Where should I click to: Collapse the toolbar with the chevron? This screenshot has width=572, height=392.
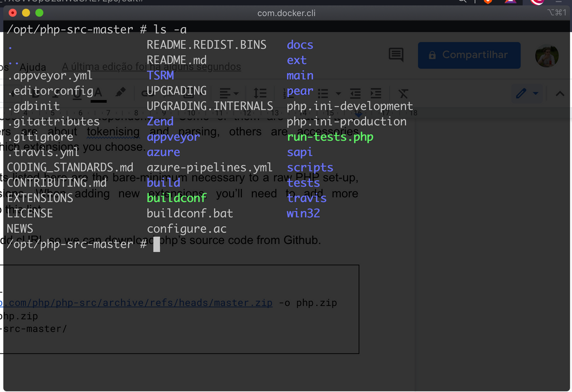click(x=559, y=94)
